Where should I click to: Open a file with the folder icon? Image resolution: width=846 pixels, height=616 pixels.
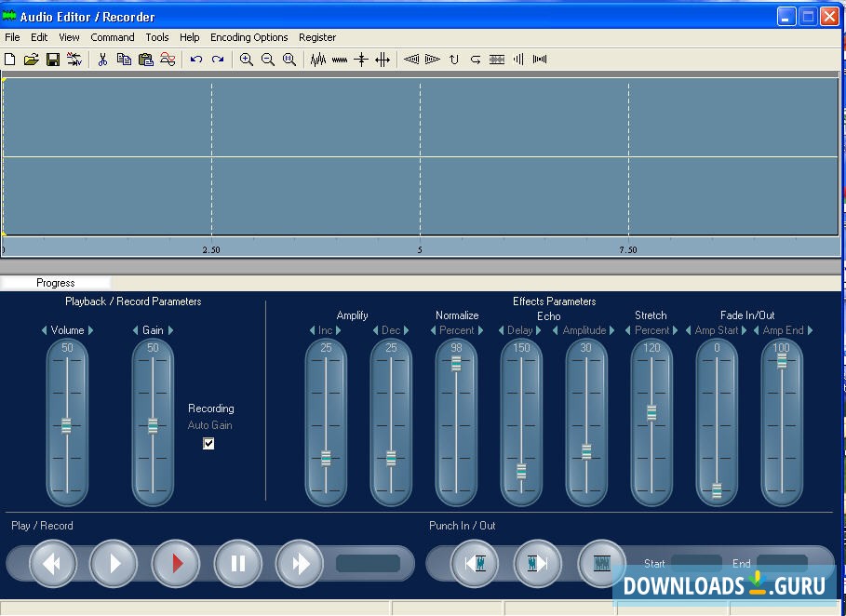(x=32, y=60)
